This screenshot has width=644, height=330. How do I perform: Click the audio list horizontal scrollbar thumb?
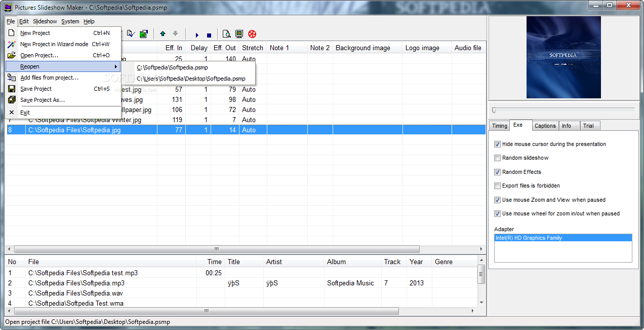point(206,311)
